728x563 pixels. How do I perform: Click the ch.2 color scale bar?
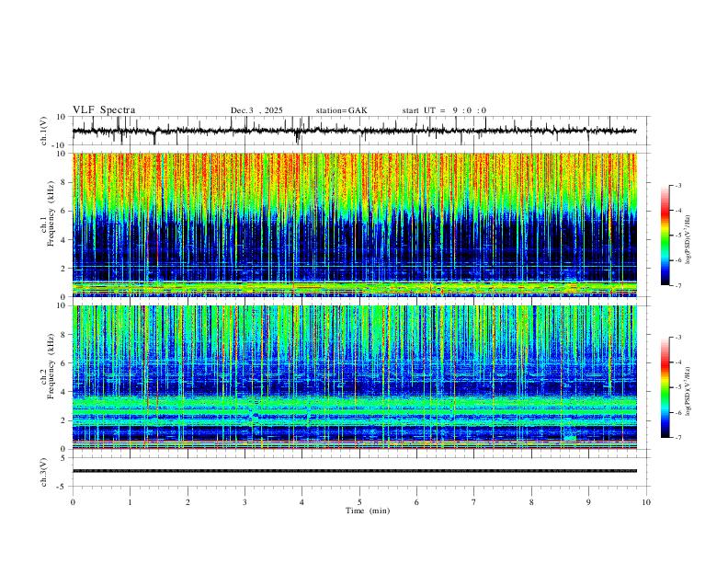(x=665, y=387)
